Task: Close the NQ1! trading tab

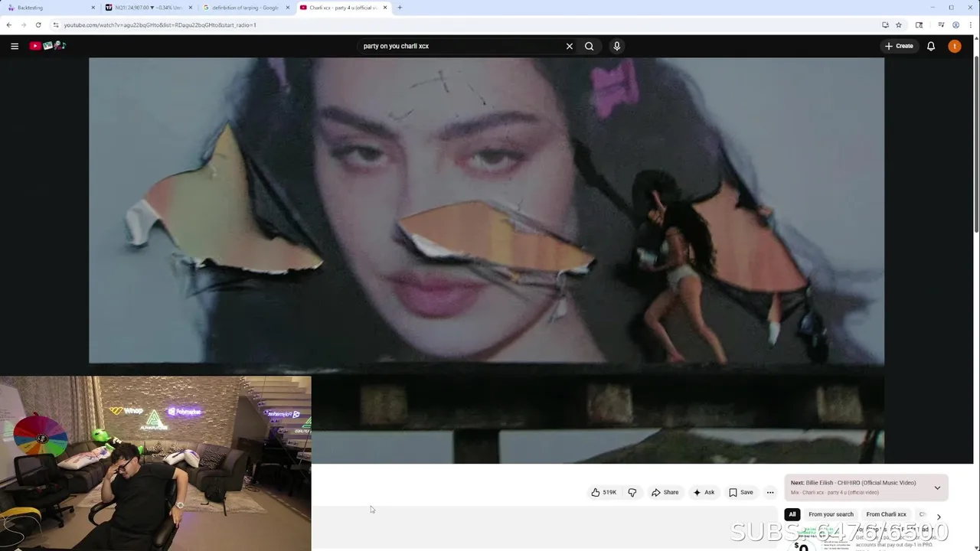Action: point(191,8)
